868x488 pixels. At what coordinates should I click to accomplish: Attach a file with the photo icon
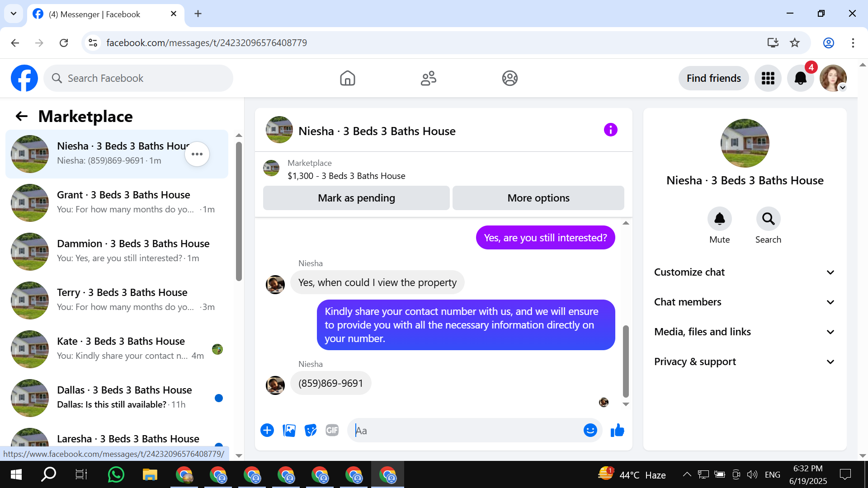point(289,430)
